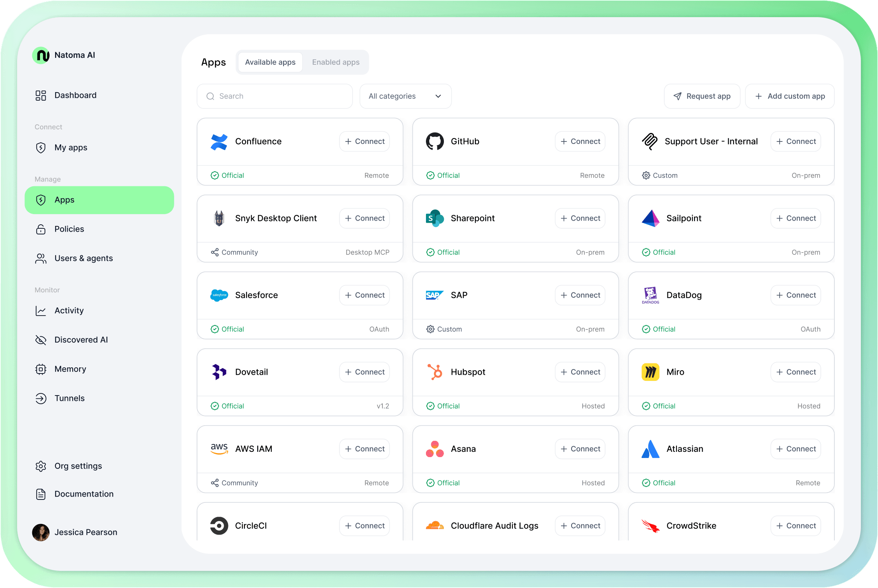Open Org settings
Viewport: 878px width, 588px height.
click(78, 466)
